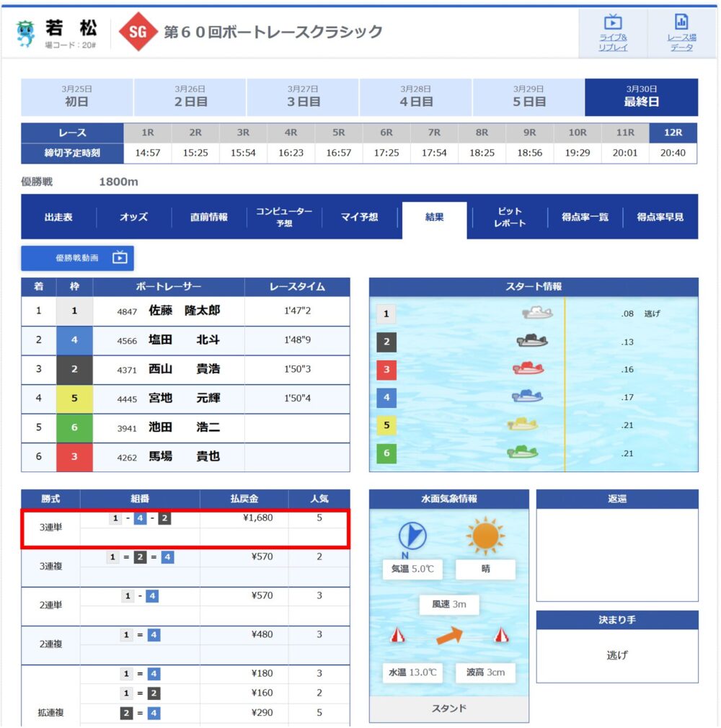Select race 11R in the race row
Viewport: 721px width, 728px height.
pyautogui.click(x=625, y=133)
